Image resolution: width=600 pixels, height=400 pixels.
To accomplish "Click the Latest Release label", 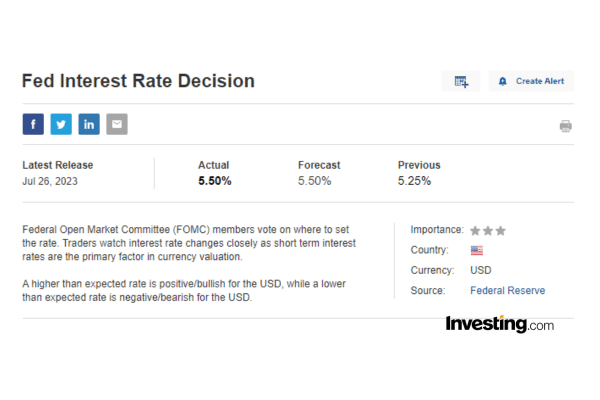I will point(58,165).
